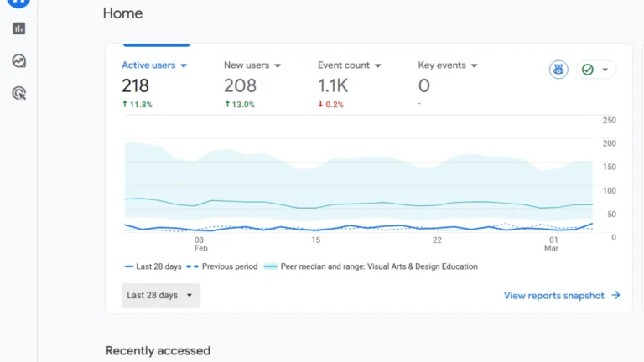Image resolution: width=644 pixels, height=362 pixels.
Task: Toggle the Last 28 days legend series
Action: click(x=153, y=266)
